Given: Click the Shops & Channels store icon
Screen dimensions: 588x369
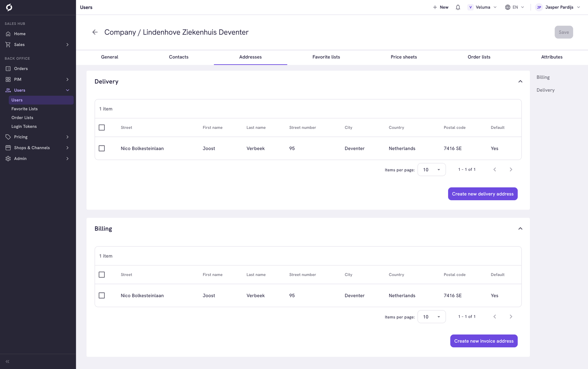Looking at the screenshot, I should [8, 148].
